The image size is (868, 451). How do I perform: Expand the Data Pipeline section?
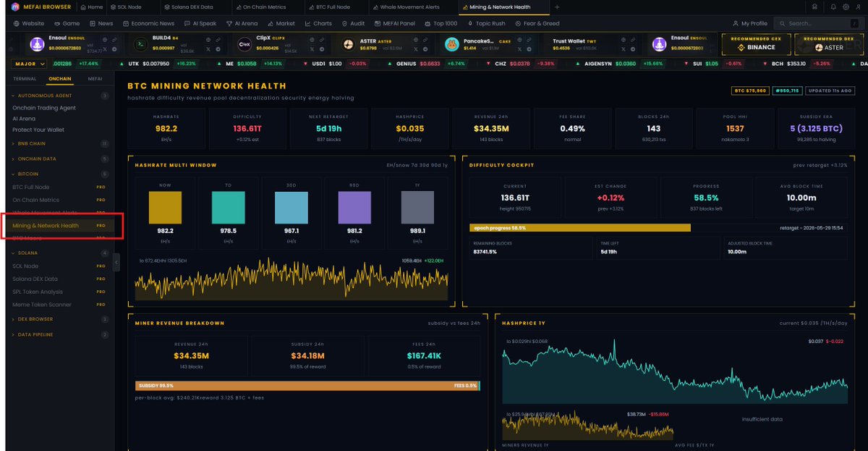[59, 334]
